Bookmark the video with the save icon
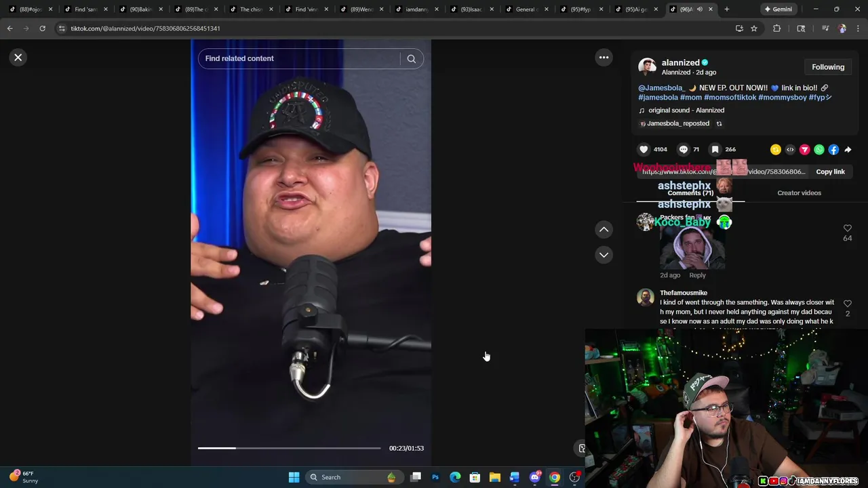 click(715, 149)
